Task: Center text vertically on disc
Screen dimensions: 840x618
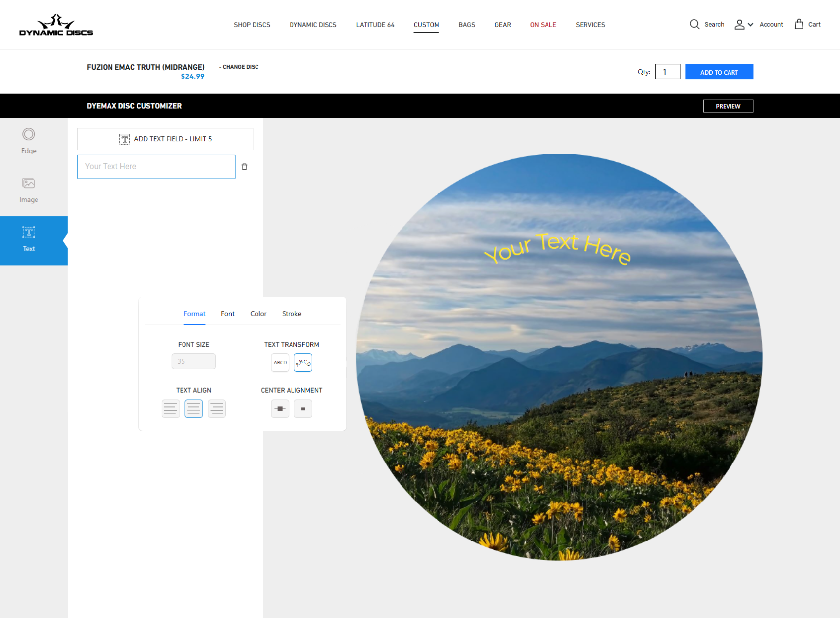Action: (303, 409)
